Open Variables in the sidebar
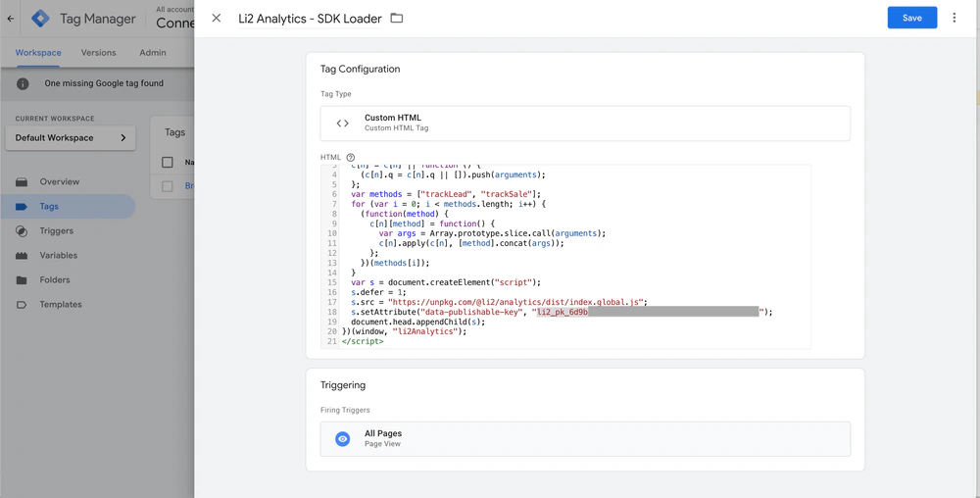Image resolution: width=980 pixels, height=498 pixels. point(58,255)
